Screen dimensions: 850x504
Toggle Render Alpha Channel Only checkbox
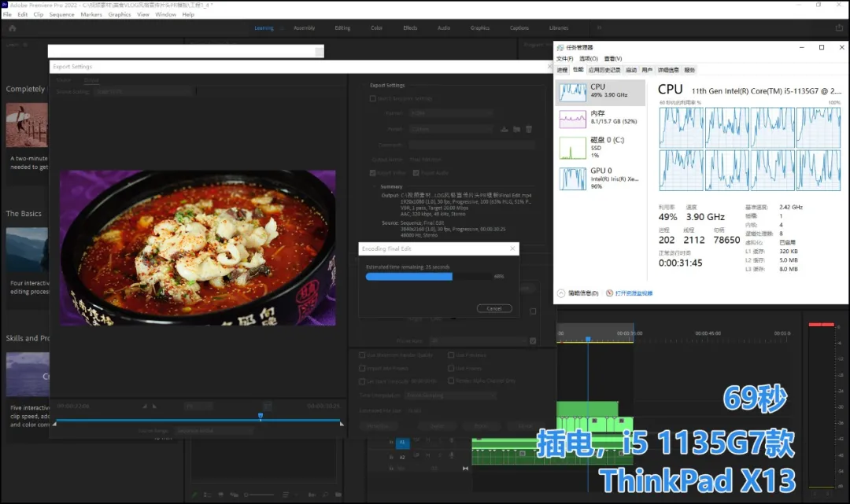tap(451, 381)
